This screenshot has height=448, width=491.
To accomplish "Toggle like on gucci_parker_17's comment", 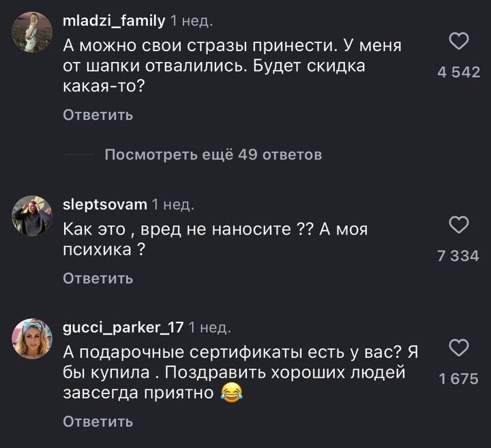I will click(460, 348).
